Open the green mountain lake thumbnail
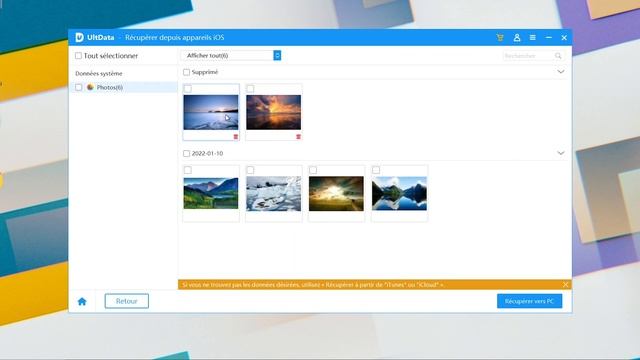The image size is (640, 360). [211, 193]
